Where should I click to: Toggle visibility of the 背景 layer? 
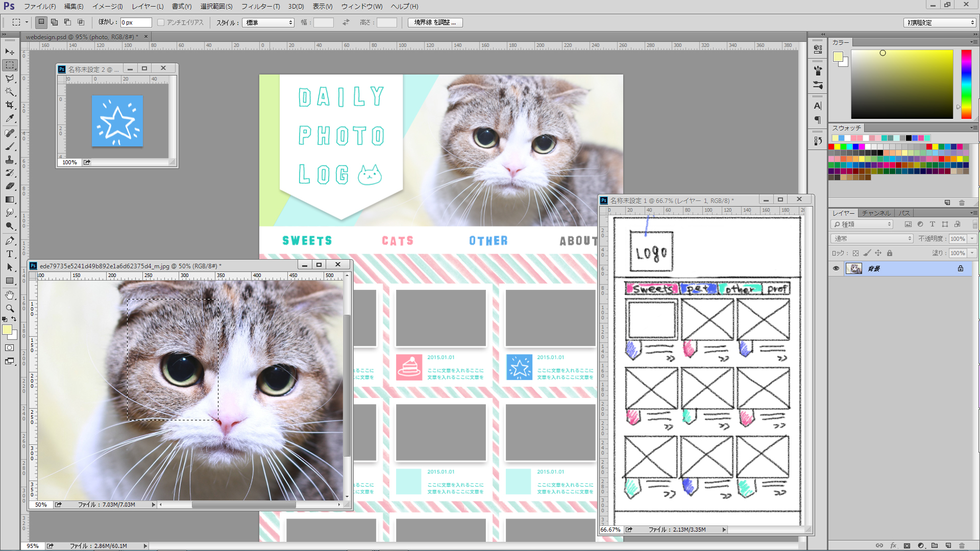(x=836, y=268)
